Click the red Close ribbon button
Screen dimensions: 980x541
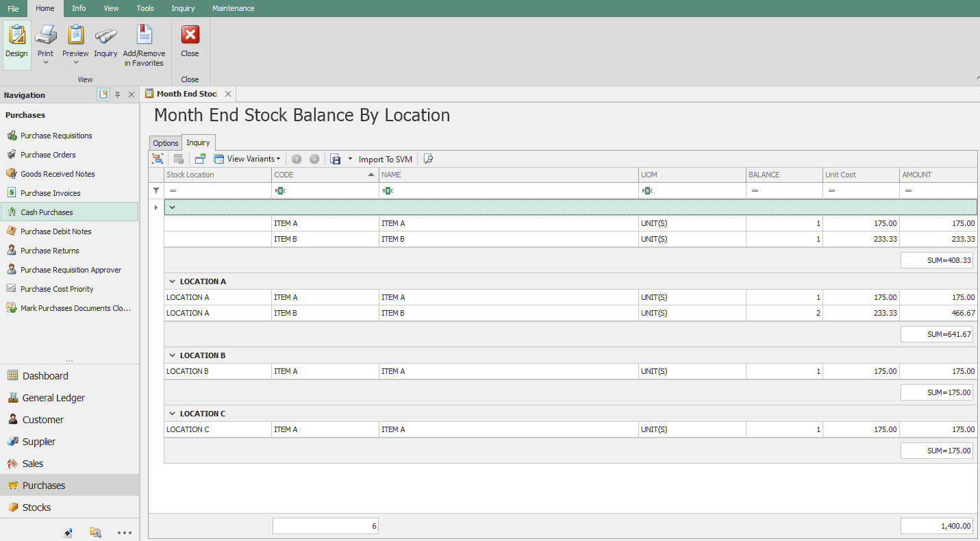(190, 42)
